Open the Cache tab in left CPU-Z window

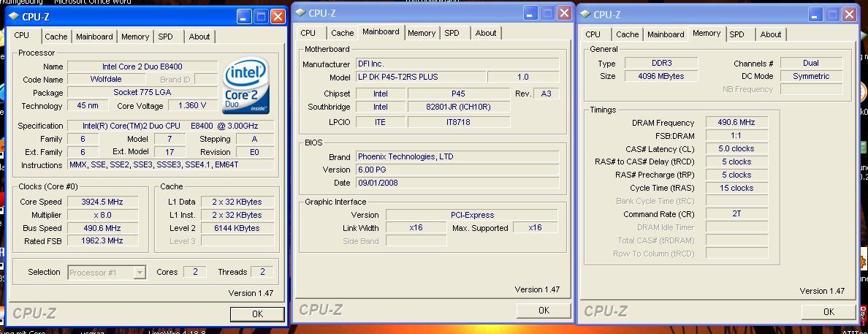click(x=56, y=37)
